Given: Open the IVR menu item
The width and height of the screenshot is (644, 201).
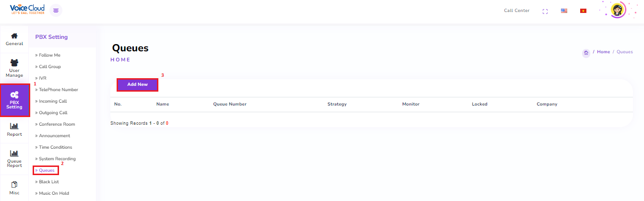Looking at the screenshot, I should (42, 78).
